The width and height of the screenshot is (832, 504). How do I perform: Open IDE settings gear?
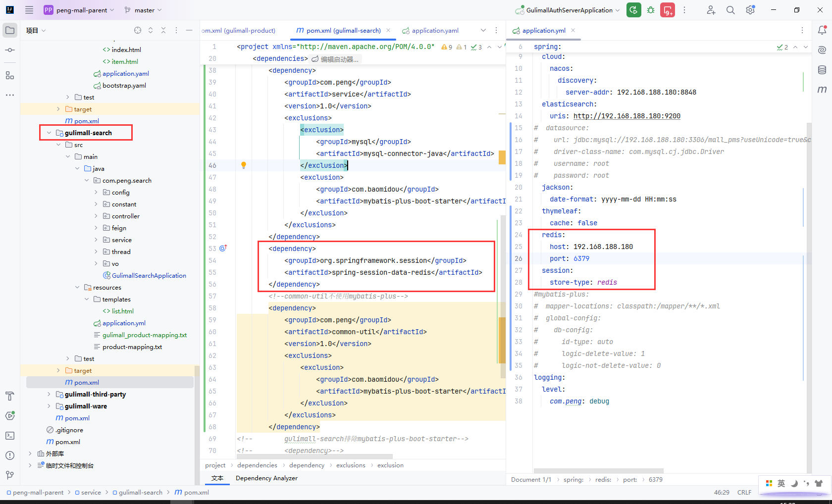tap(750, 10)
